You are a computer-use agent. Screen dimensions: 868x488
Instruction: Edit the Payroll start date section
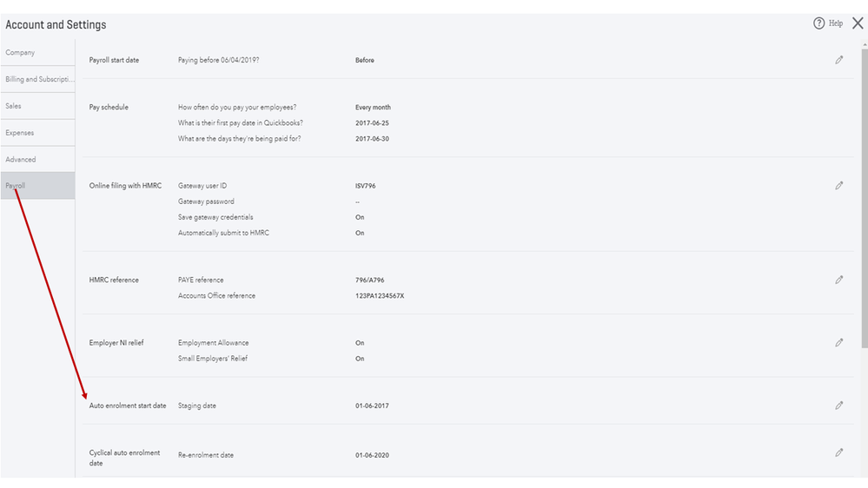click(x=838, y=60)
